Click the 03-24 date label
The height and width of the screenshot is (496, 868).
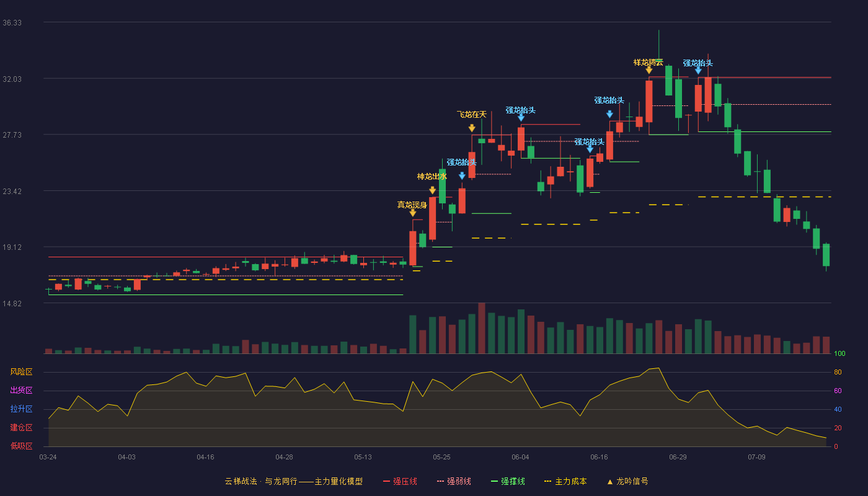[48, 457]
